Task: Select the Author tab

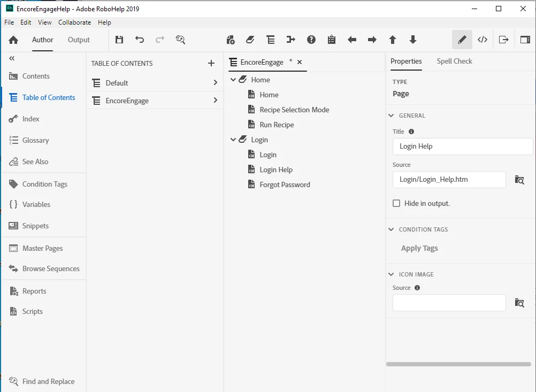Action: pyautogui.click(x=42, y=40)
